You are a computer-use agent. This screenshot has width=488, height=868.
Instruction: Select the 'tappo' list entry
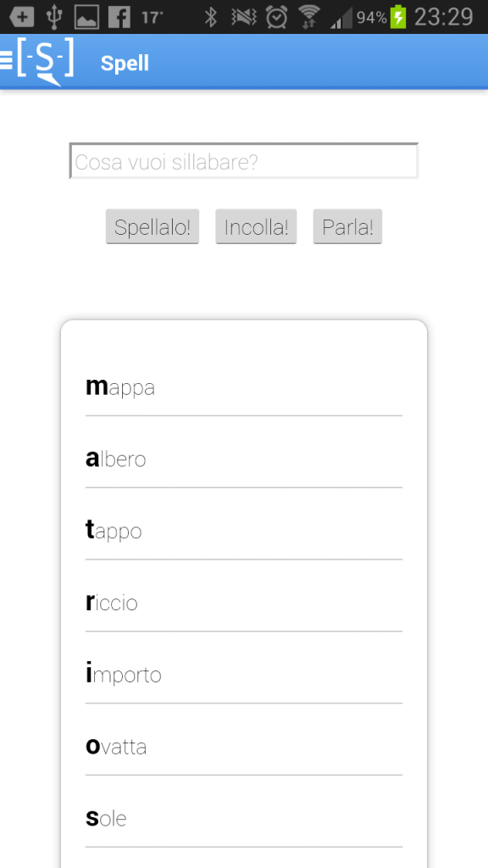(244, 531)
